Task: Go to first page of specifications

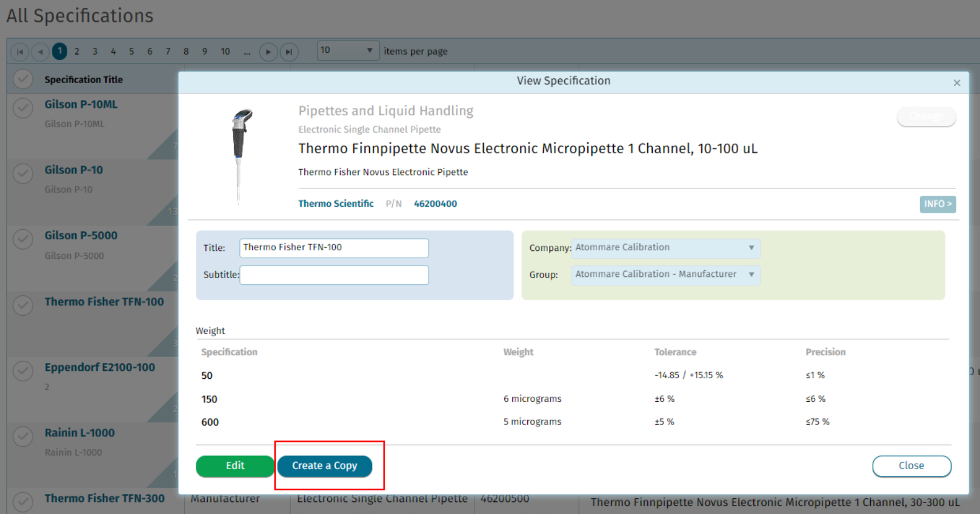Action: [x=20, y=52]
